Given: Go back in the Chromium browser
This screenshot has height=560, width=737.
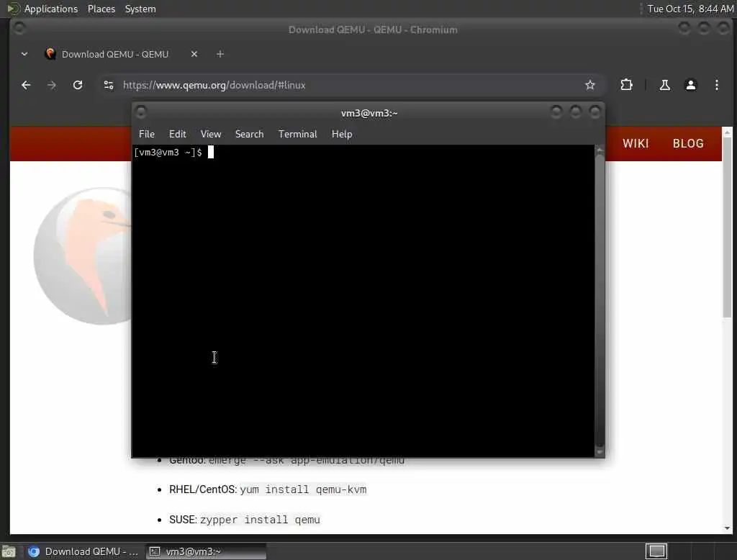Looking at the screenshot, I should (x=26, y=85).
